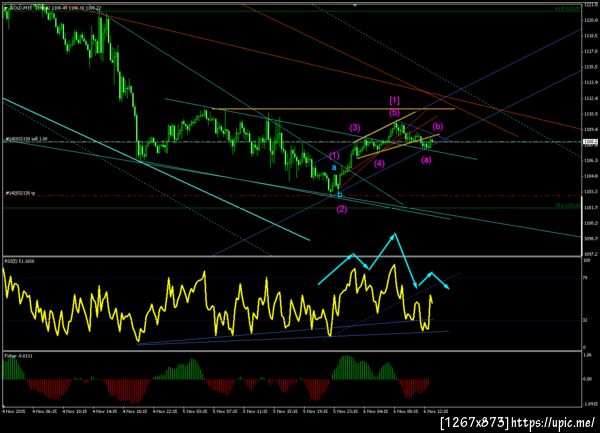Click the 4 Nov 06:15 time axis label
Screen dimensions: 600x433
click(x=44, y=412)
